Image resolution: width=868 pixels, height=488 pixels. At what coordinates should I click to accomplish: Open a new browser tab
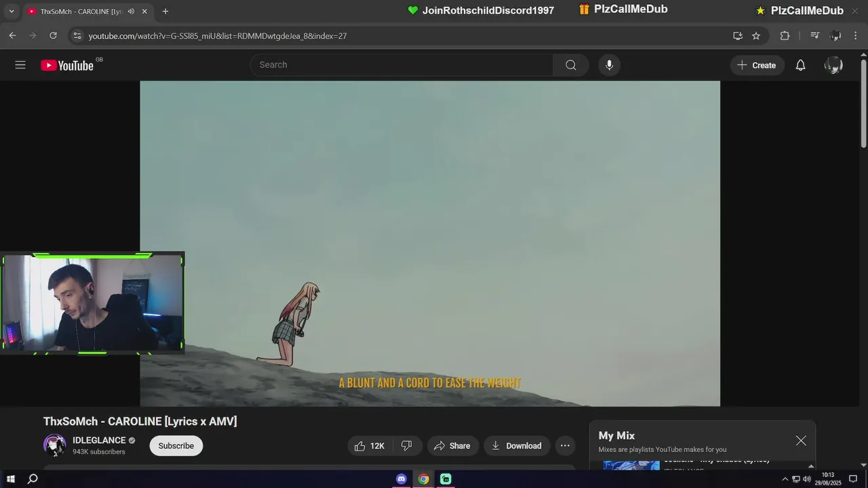pyautogui.click(x=165, y=12)
